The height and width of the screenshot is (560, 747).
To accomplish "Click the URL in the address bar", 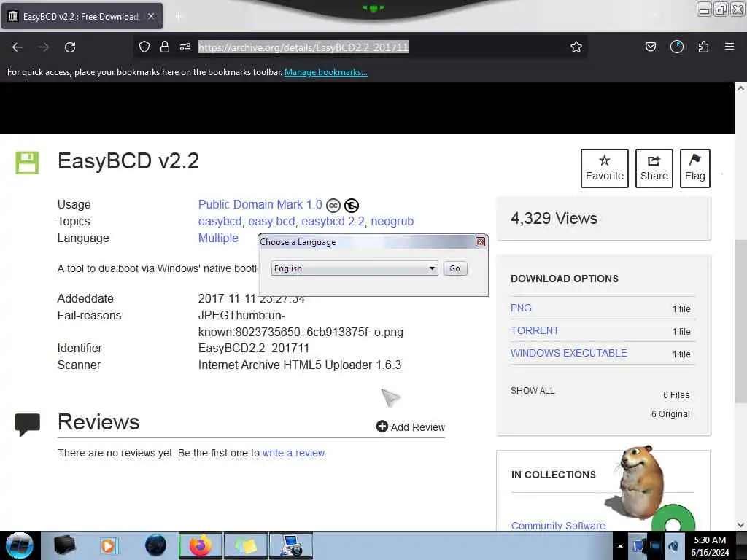I will coord(303,47).
